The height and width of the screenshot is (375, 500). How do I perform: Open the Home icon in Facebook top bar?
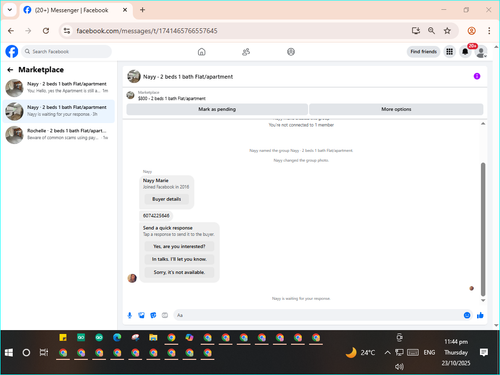[x=202, y=52]
